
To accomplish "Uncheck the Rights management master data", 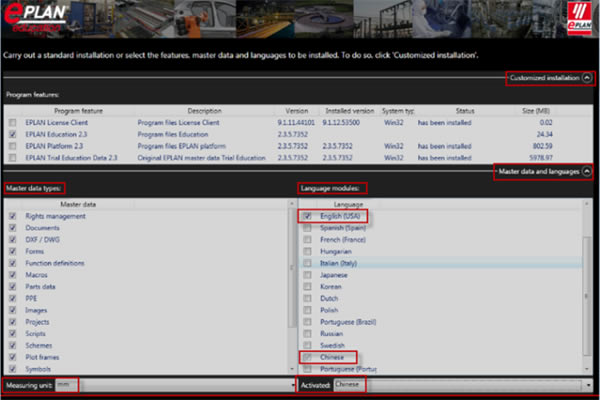I will [12, 216].
